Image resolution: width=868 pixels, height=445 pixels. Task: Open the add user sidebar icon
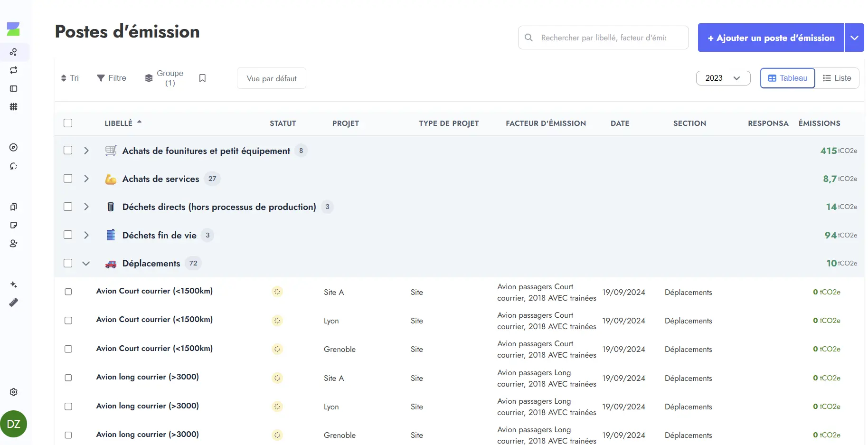tap(13, 244)
